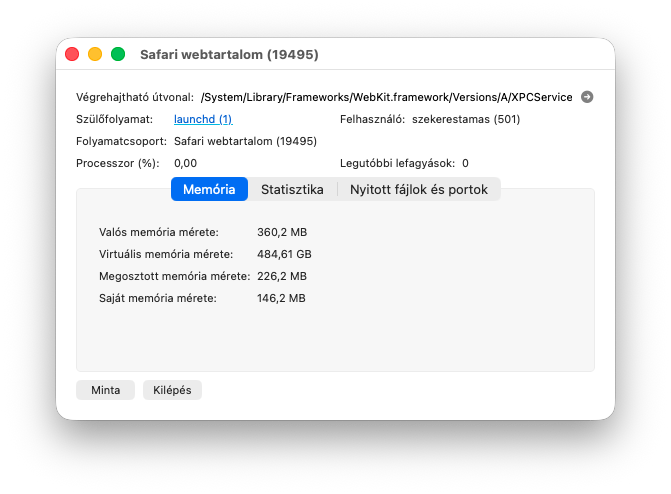Viewport: 671px width, 494px height.
Task: Click the window title Safari webtartalom (19495)
Action: pyautogui.click(x=229, y=55)
